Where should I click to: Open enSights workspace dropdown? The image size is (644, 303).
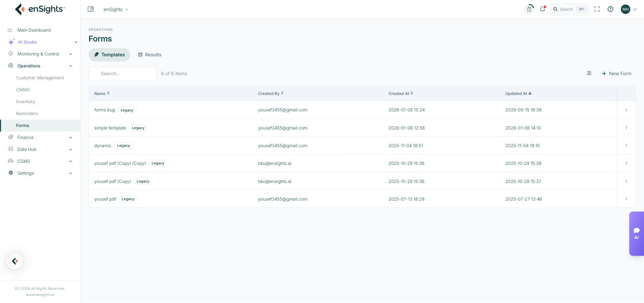[x=116, y=9]
